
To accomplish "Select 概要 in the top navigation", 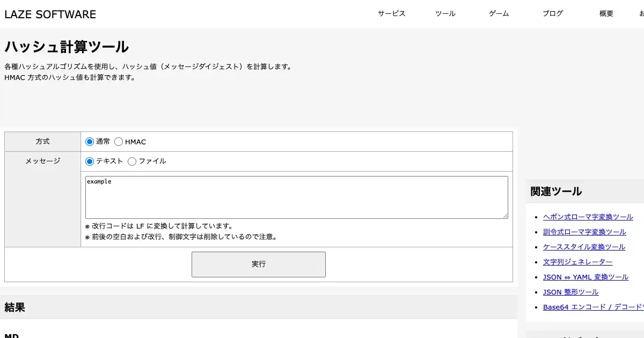I will pos(606,14).
